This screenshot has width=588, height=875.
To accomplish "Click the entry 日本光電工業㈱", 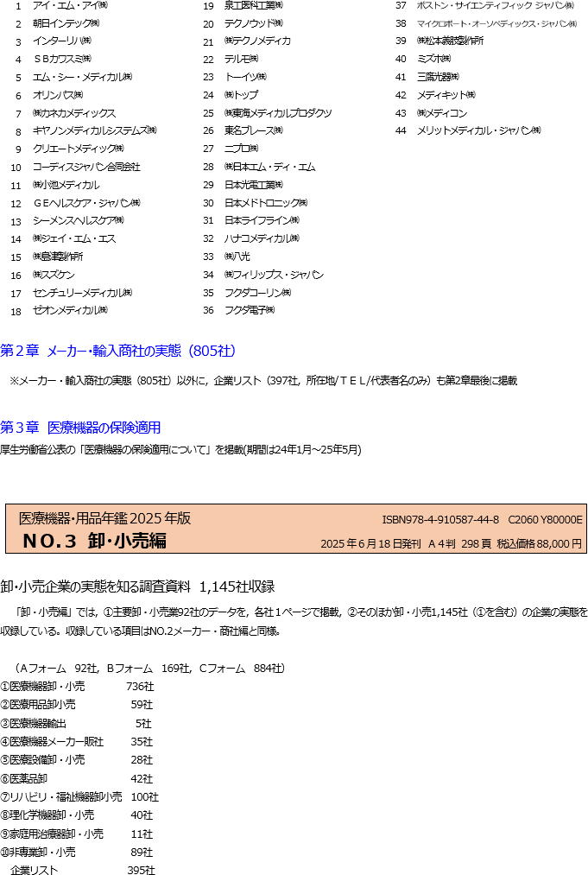I will (254, 184).
